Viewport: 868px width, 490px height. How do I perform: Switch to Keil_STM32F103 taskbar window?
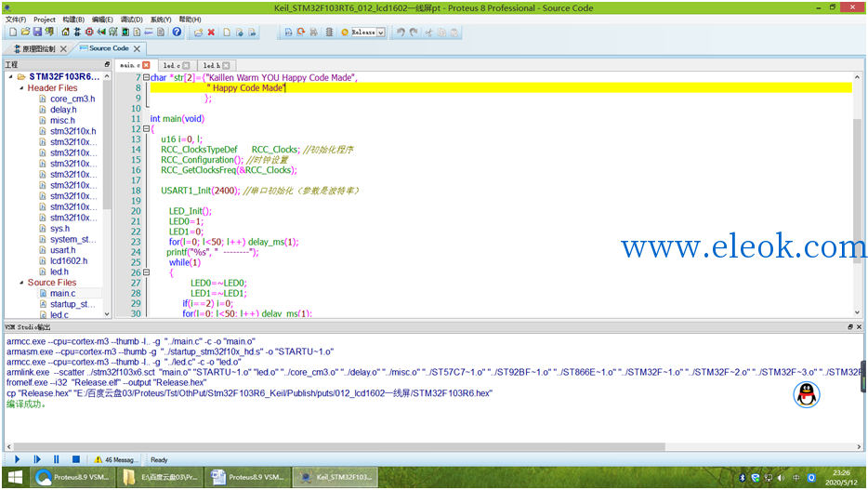pyautogui.click(x=335, y=477)
